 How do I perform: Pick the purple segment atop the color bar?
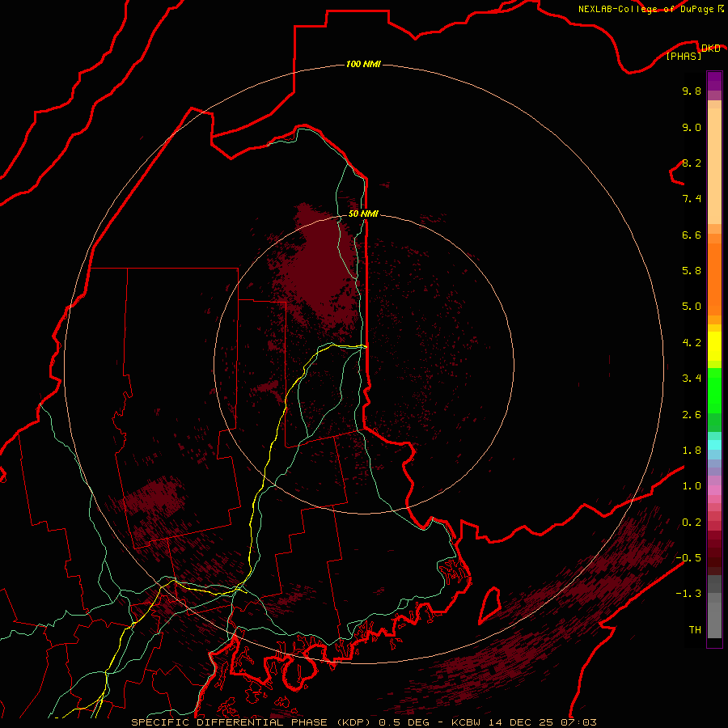click(x=714, y=81)
